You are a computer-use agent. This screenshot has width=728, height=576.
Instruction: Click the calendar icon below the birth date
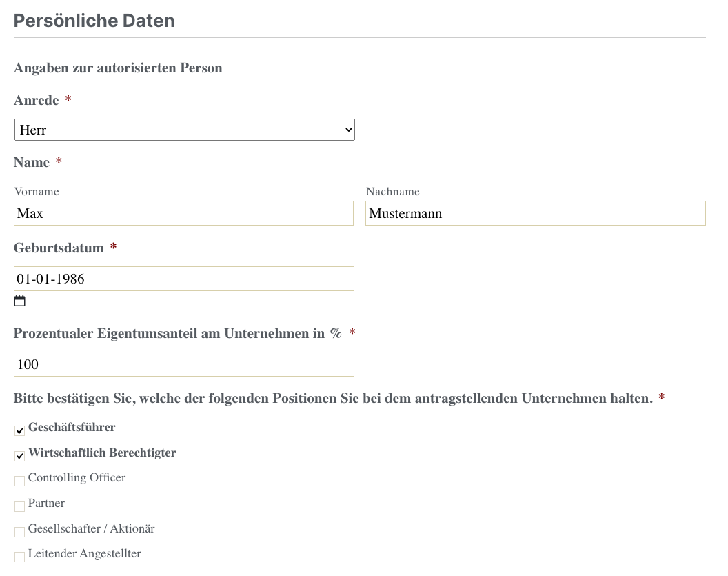pyautogui.click(x=20, y=301)
